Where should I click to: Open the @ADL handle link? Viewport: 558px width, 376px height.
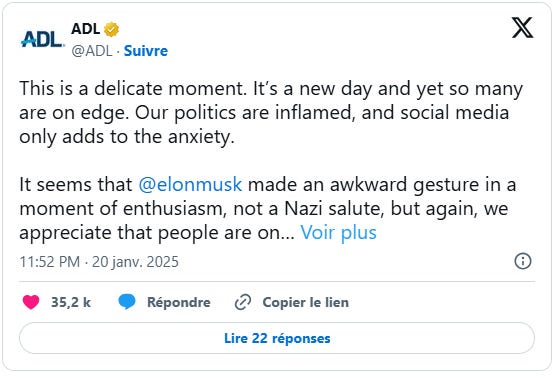[x=92, y=51]
